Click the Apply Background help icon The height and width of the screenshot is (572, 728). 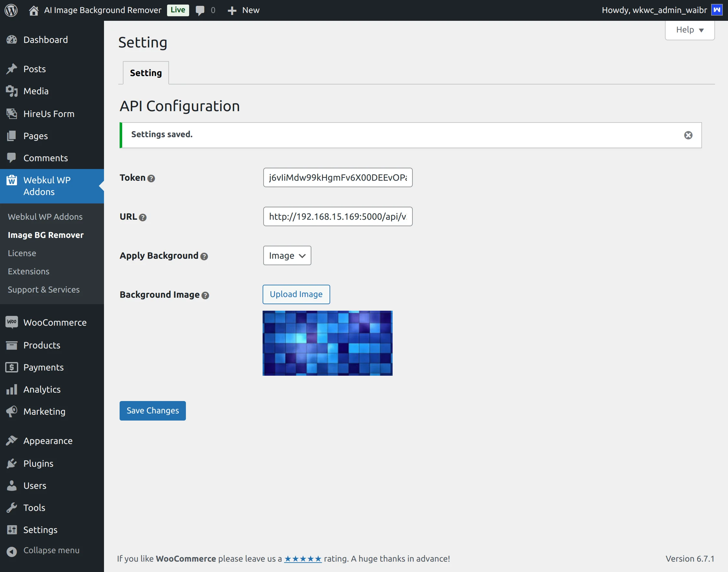tap(204, 256)
